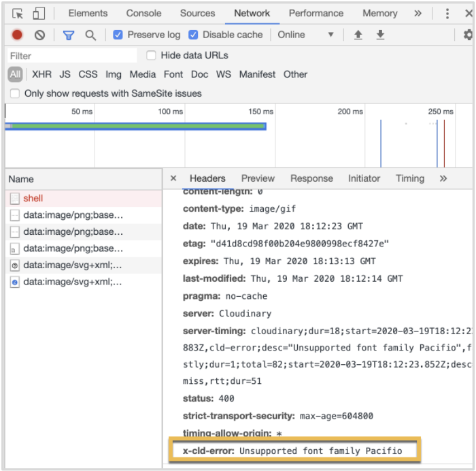Viewport: 476px width, 471px height.
Task: Click the red load event line in timeline
Action: [x=444, y=143]
